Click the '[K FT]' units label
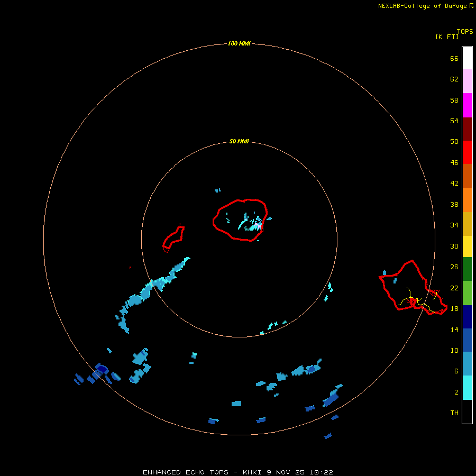Image resolution: width=476 pixels, height=476 pixels. coord(447,36)
